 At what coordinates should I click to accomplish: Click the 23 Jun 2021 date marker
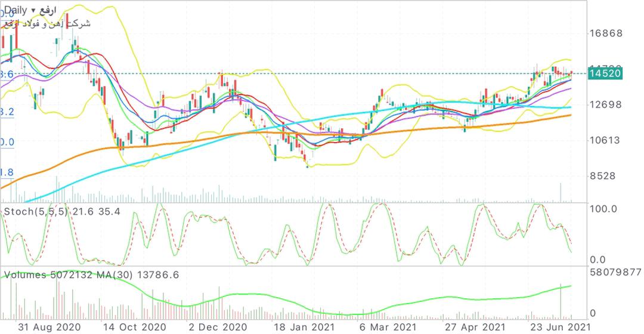pos(562,327)
